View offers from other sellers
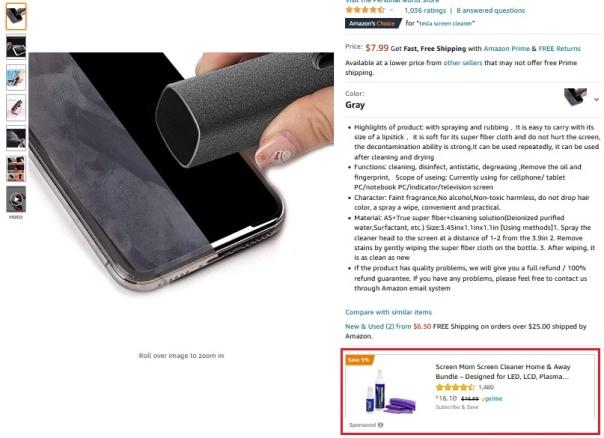This screenshot has width=604, height=438. 463,63
